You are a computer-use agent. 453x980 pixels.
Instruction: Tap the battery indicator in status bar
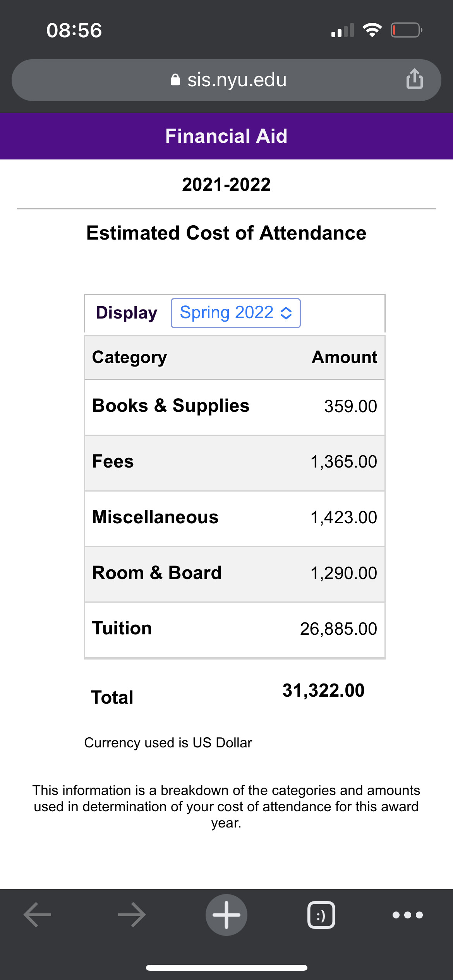406,30
